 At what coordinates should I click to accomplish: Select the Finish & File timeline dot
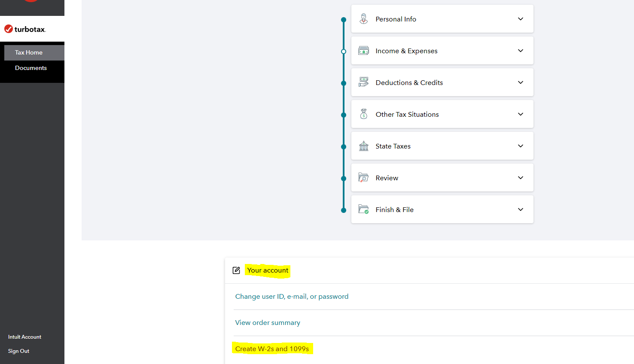344,210
